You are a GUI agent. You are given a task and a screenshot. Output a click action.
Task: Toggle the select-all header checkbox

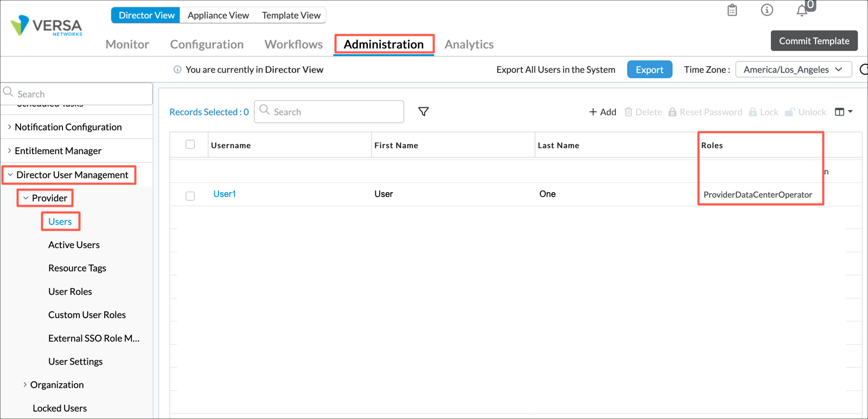(190, 144)
